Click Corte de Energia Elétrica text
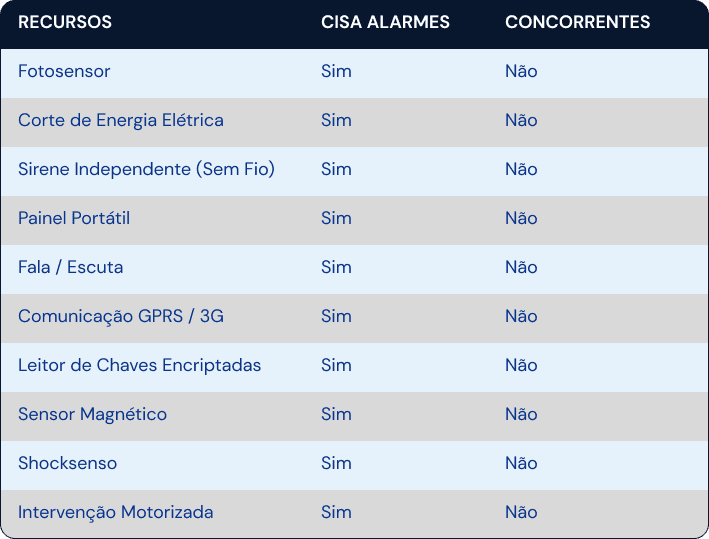The height and width of the screenshot is (539, 709). pos(121,120)
